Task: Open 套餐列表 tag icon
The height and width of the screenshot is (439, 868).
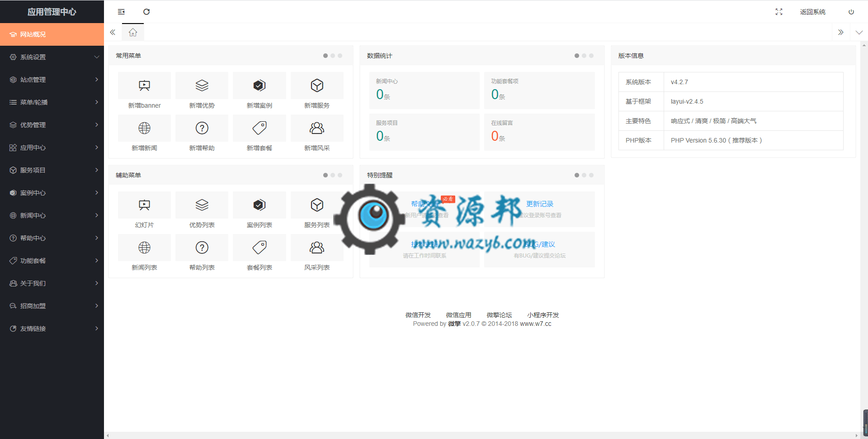Action: [259, 248]
